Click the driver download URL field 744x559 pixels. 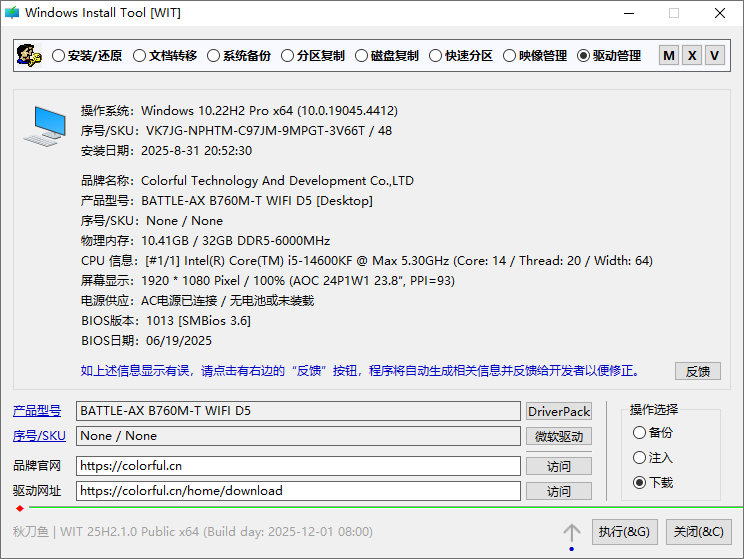[x=298, y=491]
